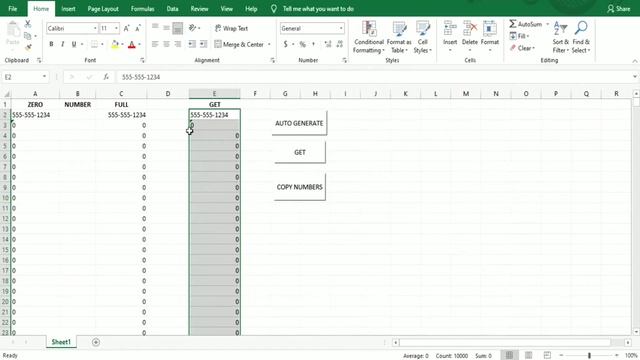
Task: Click the Share button
Action: click(618, 9)
